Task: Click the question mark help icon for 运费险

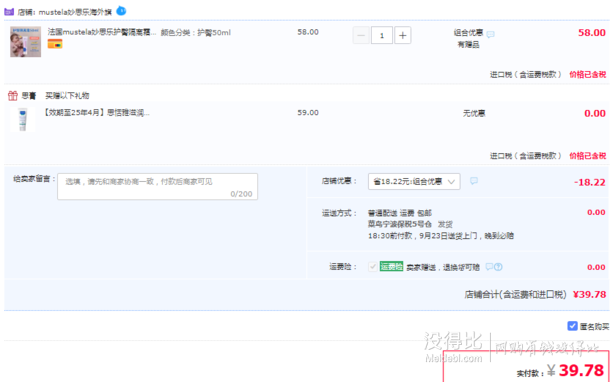Action: point(498,267)
